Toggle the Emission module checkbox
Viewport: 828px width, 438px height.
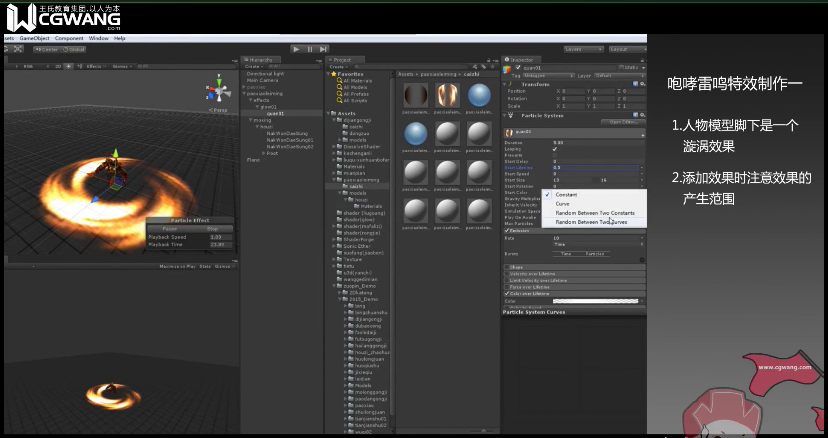(x=507, y=230)
